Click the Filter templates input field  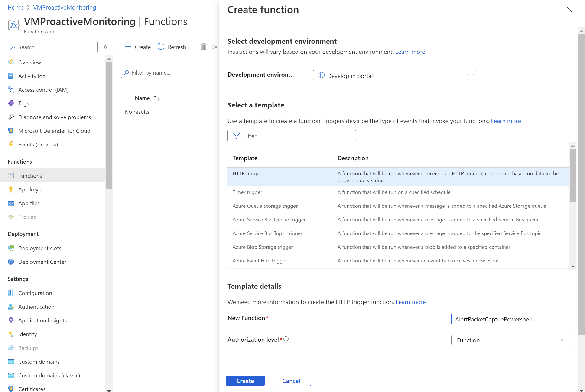click(292, 136)
